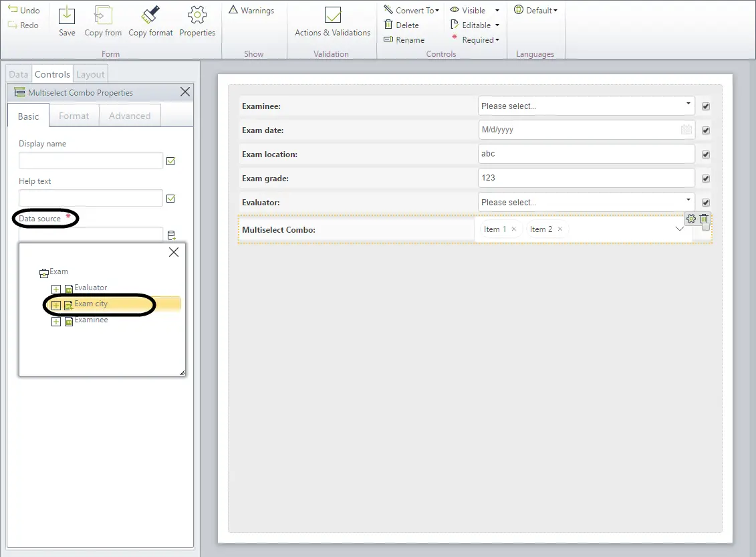
Task: Toggle the Help text checkbox
Action: pyautogui.click(x=170, y=198)
